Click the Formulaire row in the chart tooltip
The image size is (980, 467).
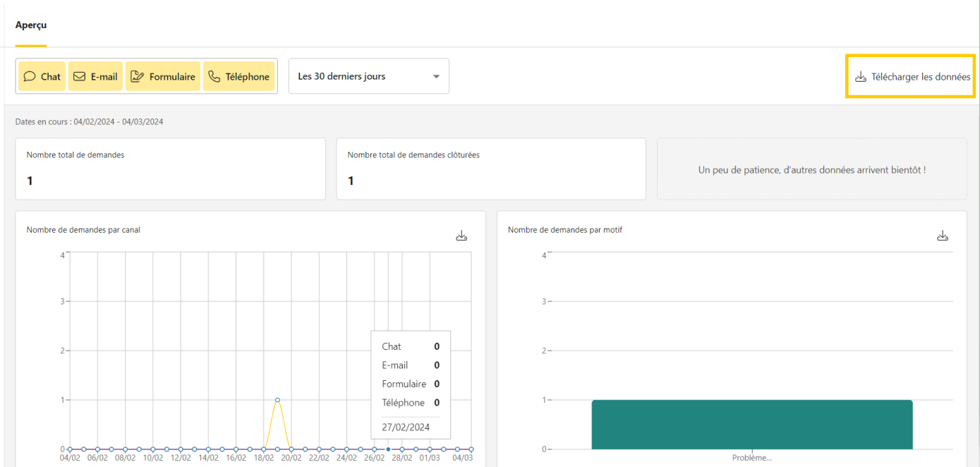[x=411, y=384]
